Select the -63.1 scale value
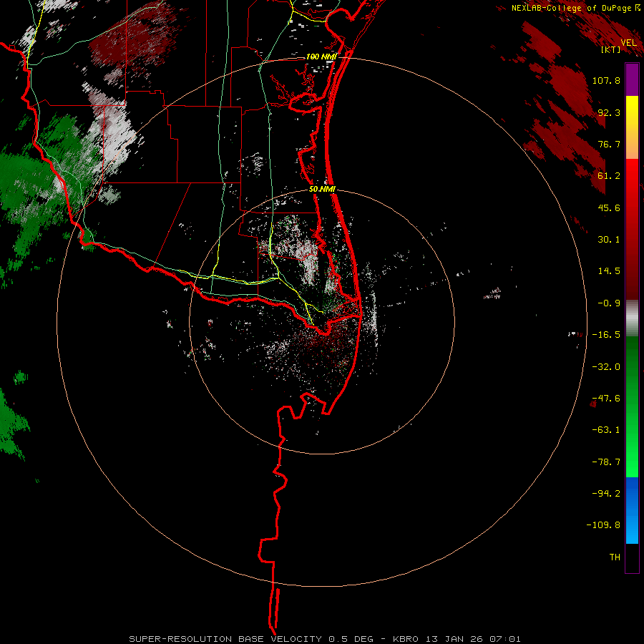Image resolution: width=644 pixels, height=644 pixels. point(606,430)
